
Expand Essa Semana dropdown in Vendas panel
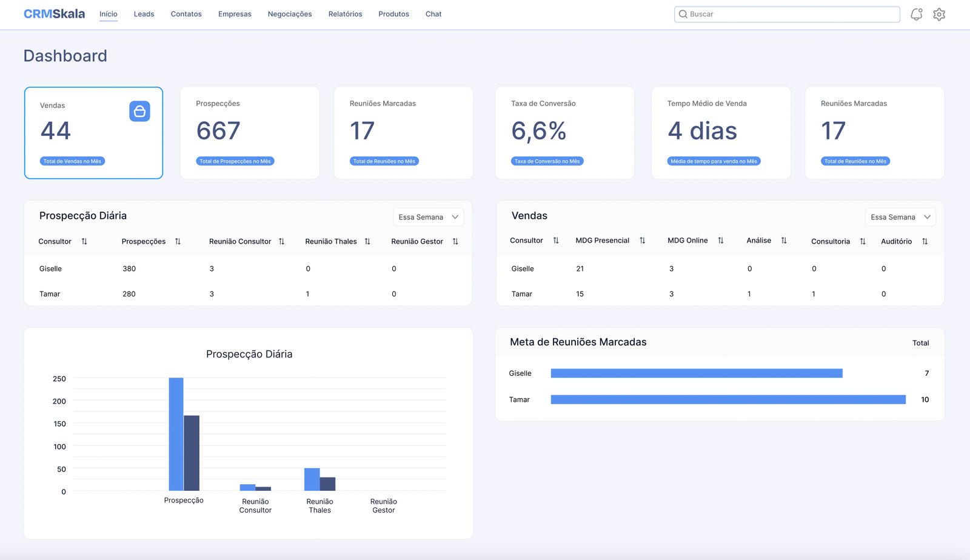tap(900, 217)
